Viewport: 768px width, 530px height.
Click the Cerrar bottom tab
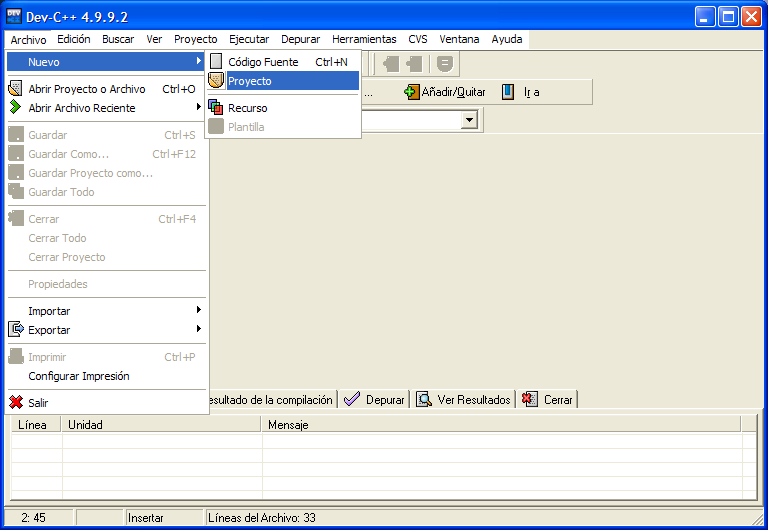(x=547, y=400)
